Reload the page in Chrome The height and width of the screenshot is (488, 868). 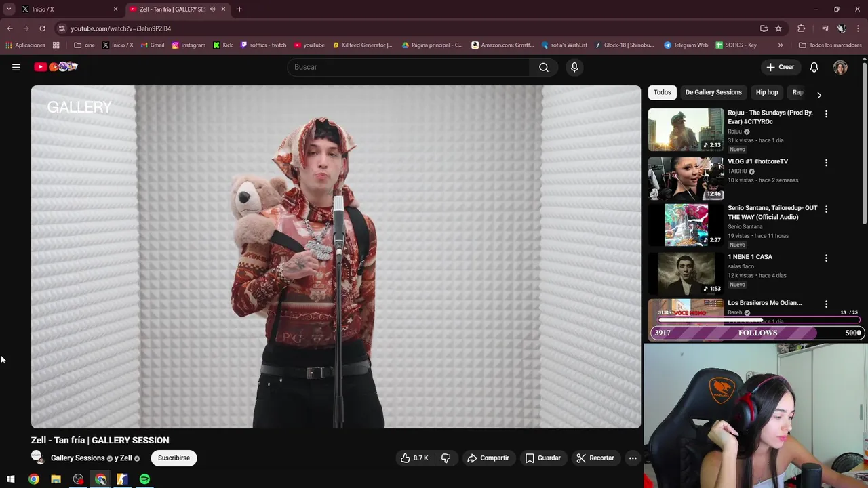coord(42,28)
